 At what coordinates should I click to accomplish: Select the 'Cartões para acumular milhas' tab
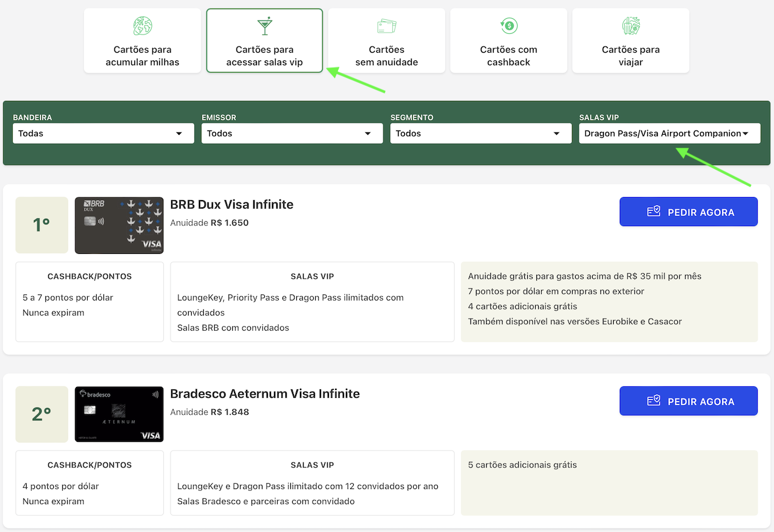143,41
